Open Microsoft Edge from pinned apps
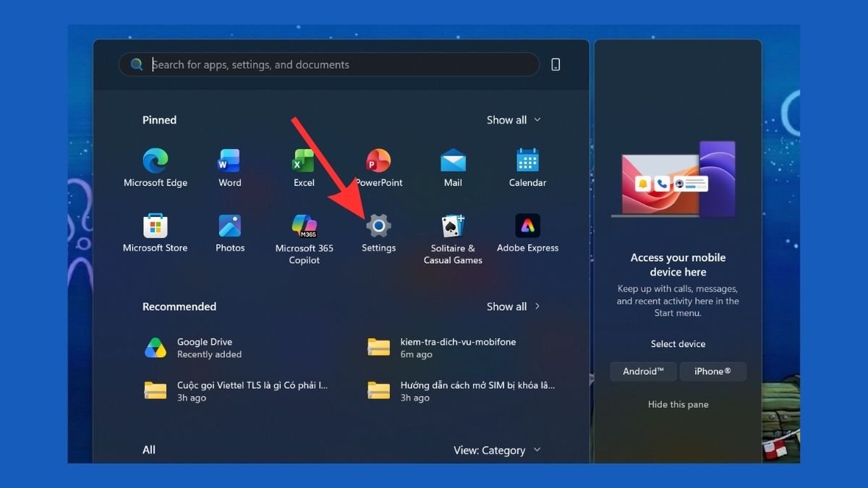This screenshot has width=868, height=488. pos(156,160)
